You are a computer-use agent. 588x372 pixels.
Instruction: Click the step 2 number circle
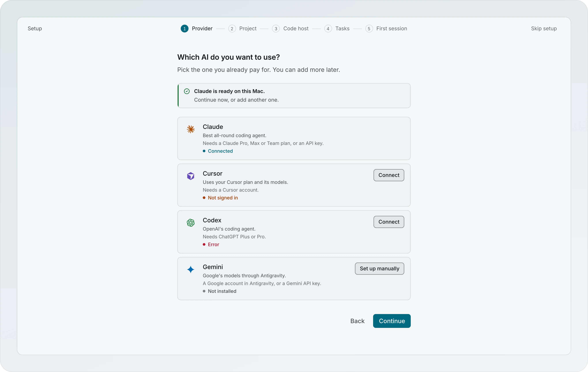[x=232, y=29]
